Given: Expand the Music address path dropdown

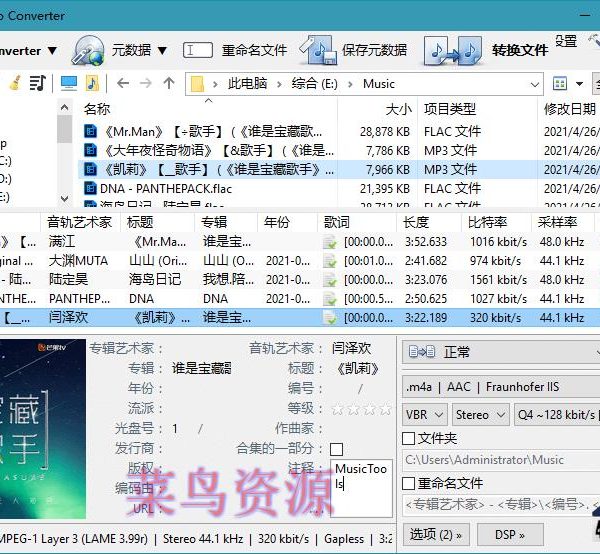Looking at the screenshot, I should 535,84.
